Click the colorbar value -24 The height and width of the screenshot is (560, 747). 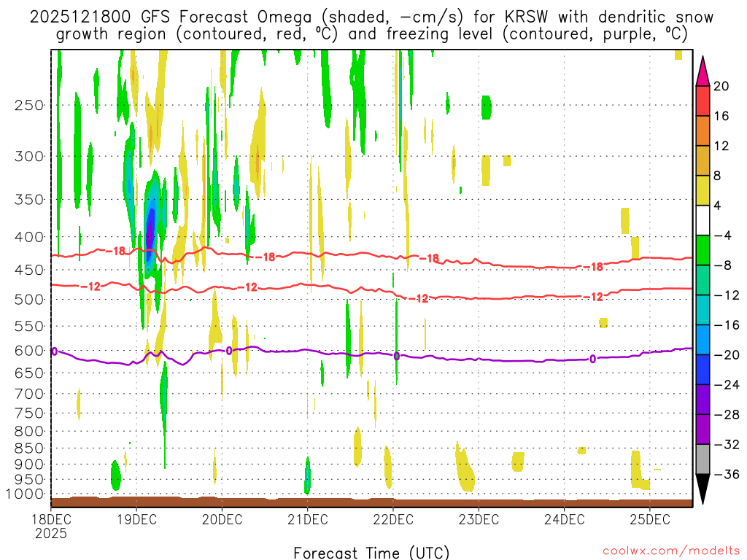(727, 385)
